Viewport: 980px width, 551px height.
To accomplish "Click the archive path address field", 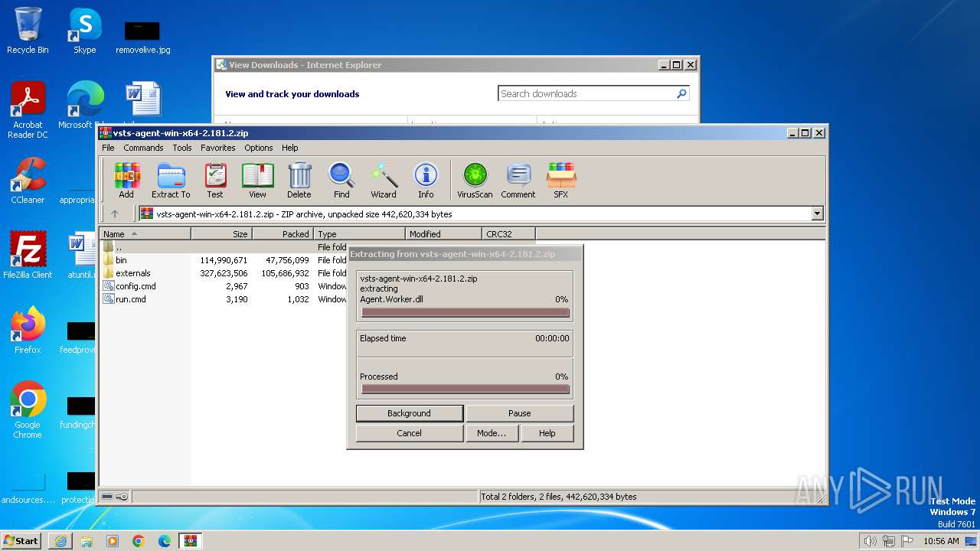I will click(475, 214).
